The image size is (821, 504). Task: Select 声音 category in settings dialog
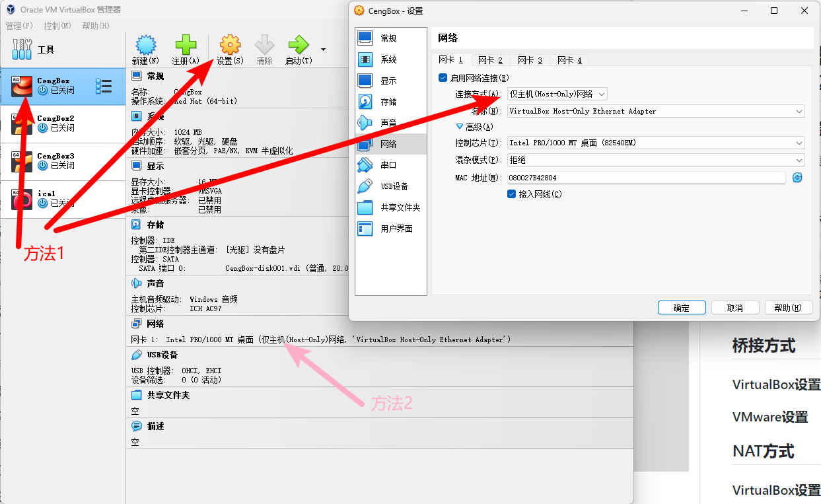[x=391, y=123]
